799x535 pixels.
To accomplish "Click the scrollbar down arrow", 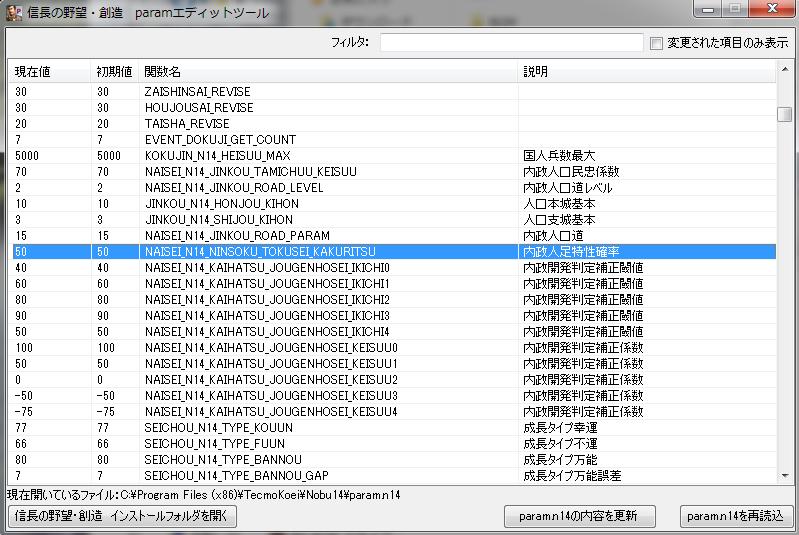I will click(x=785, y=476).
